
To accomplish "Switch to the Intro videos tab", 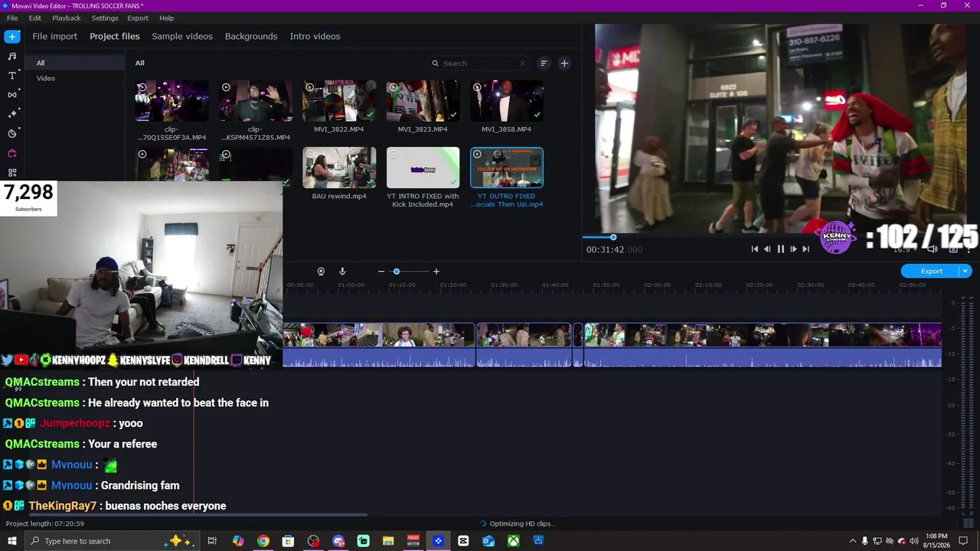I will 315,36.
